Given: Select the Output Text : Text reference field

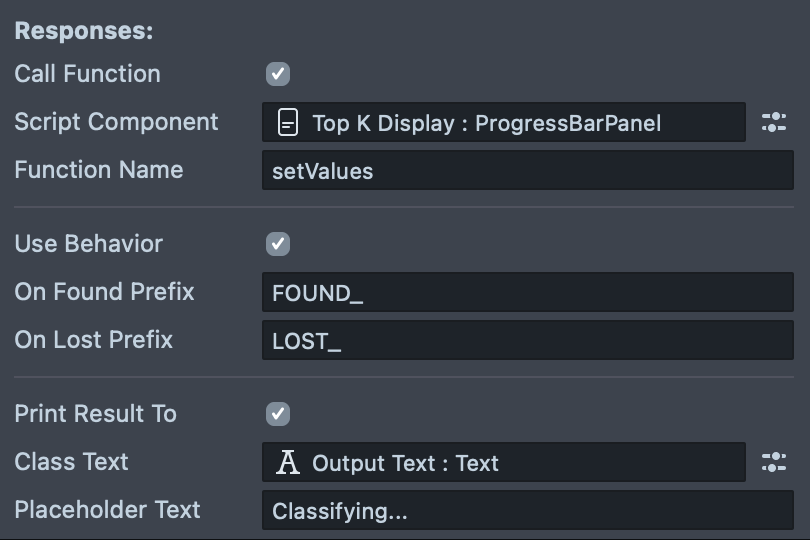Looking at the screenshot, I should point(503,462).
